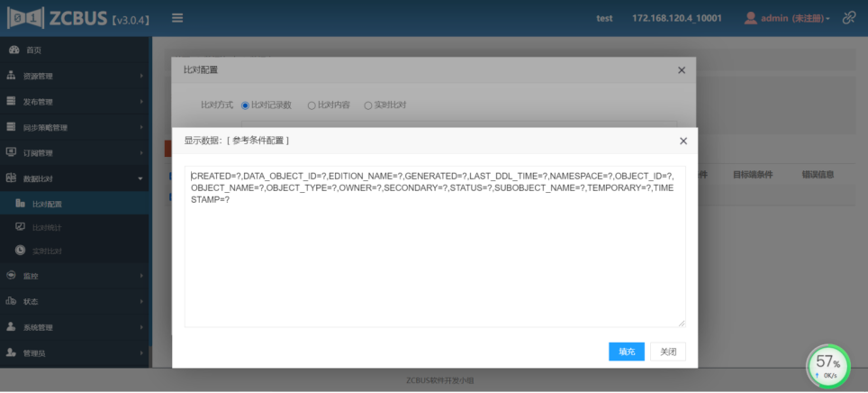Select the 比对内容 radio button
This screenshot has height=393, width=868.
[x=312, y=105]
